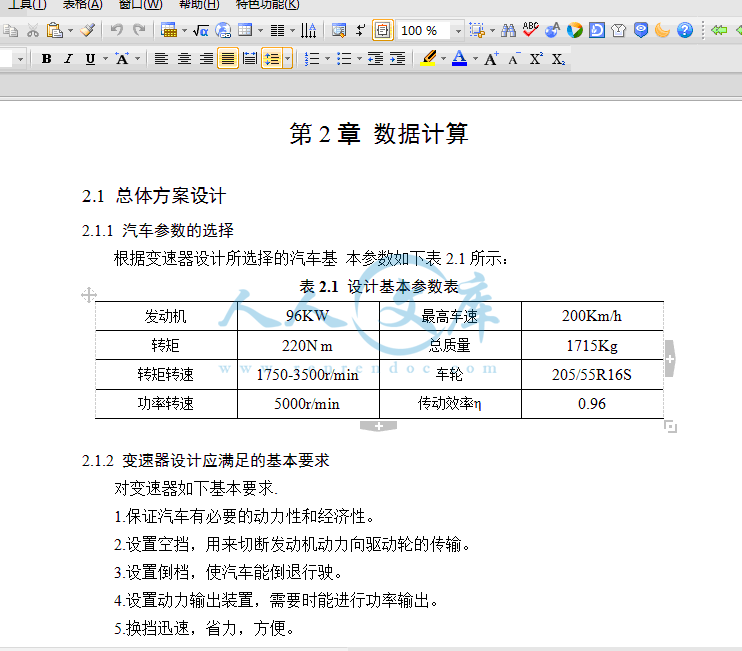Expand underline style dropdown arrow
Image resolution: width=742 pixels, height=651 pixels.
pyautogui.click(x=106, y=59)
